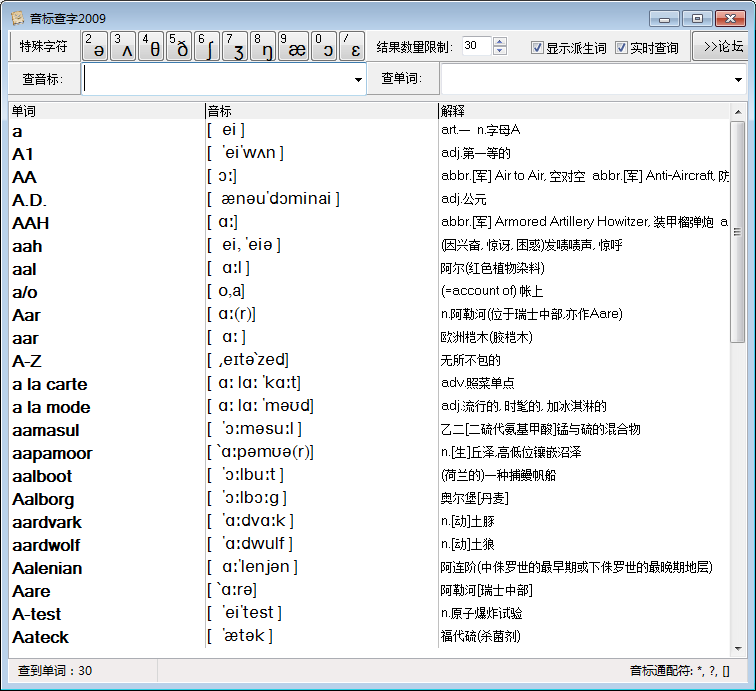Viewport: 756px width, 691px height.
Task: Click the definition '无所不包的'
Action: [x=470, y=360]
